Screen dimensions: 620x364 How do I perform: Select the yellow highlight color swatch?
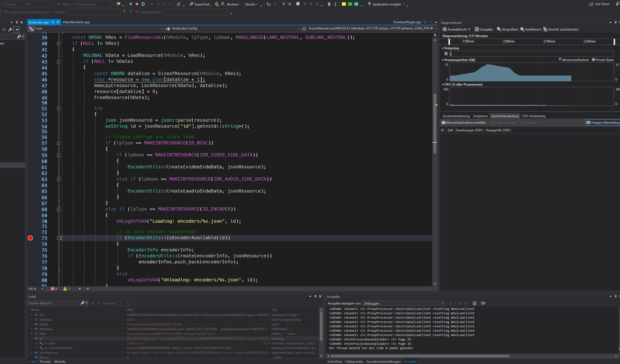coord(344,4)
